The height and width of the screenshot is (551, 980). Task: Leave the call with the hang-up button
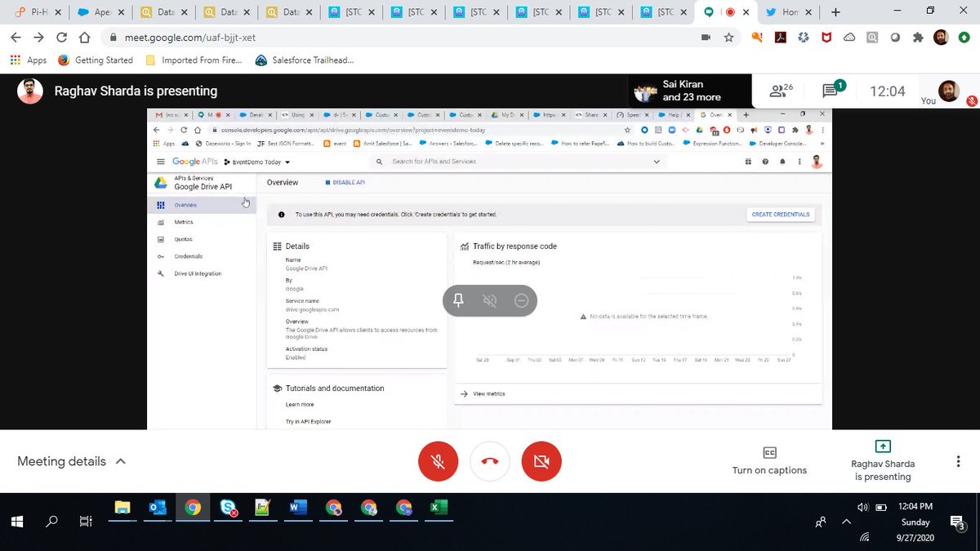click(x=489, y=461)
